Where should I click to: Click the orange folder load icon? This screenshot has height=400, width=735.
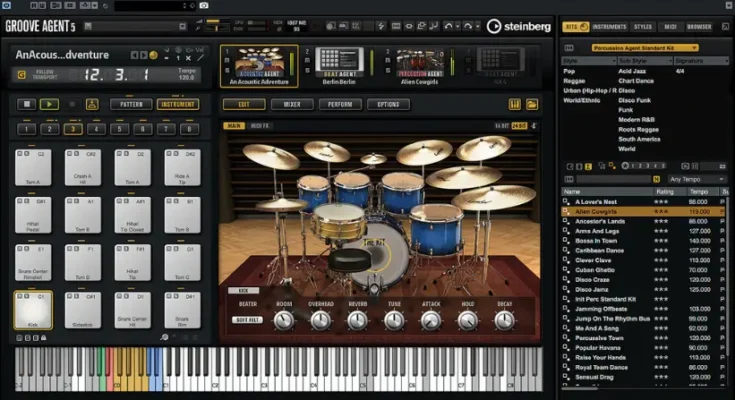[x=531, y=104]
